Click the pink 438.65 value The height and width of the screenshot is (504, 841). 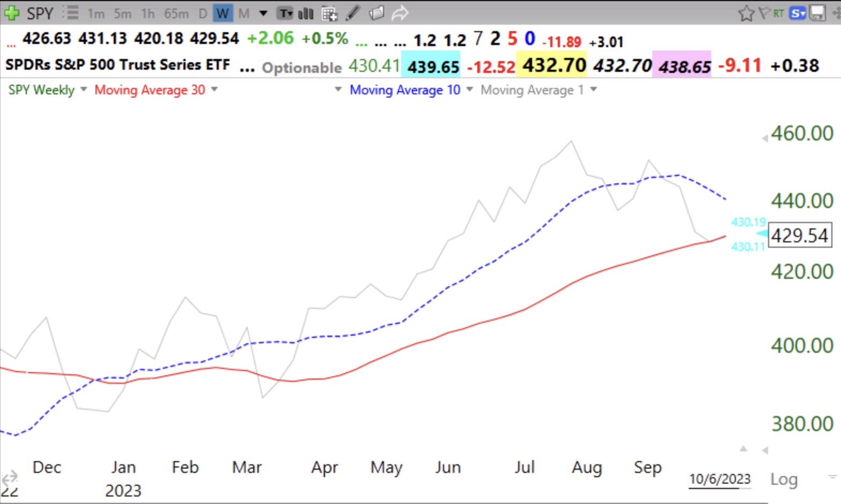tap(682, 65)
